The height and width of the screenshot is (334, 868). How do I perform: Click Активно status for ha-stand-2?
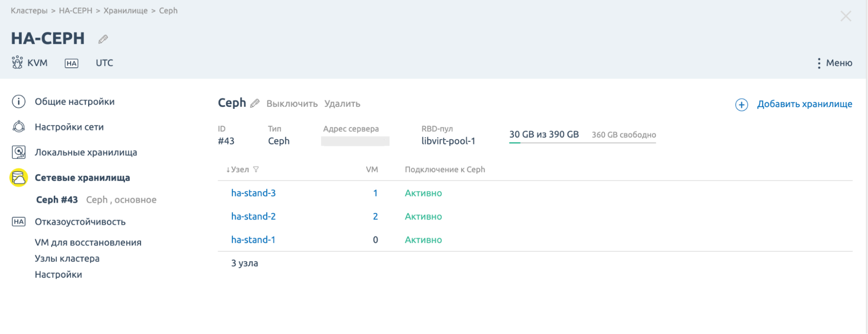(423, 216)
